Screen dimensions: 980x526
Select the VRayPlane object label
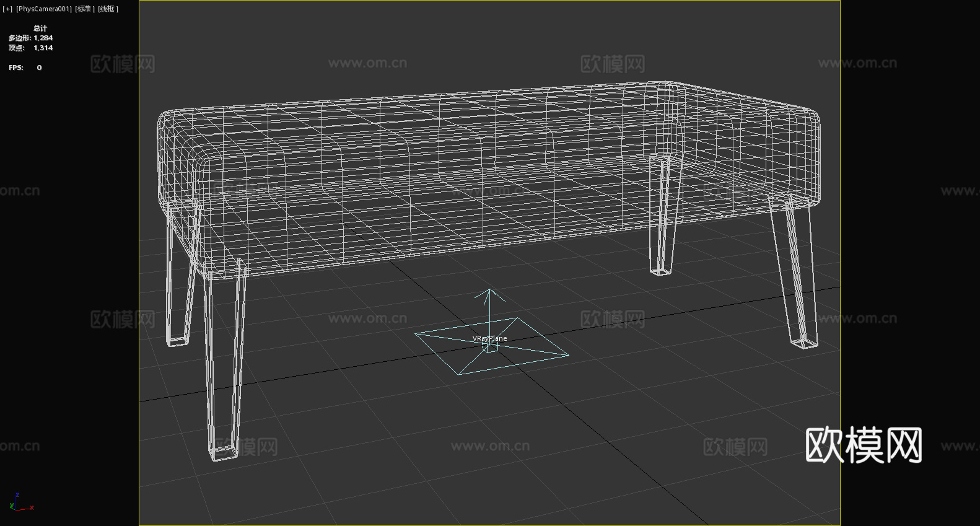point(489,338)
